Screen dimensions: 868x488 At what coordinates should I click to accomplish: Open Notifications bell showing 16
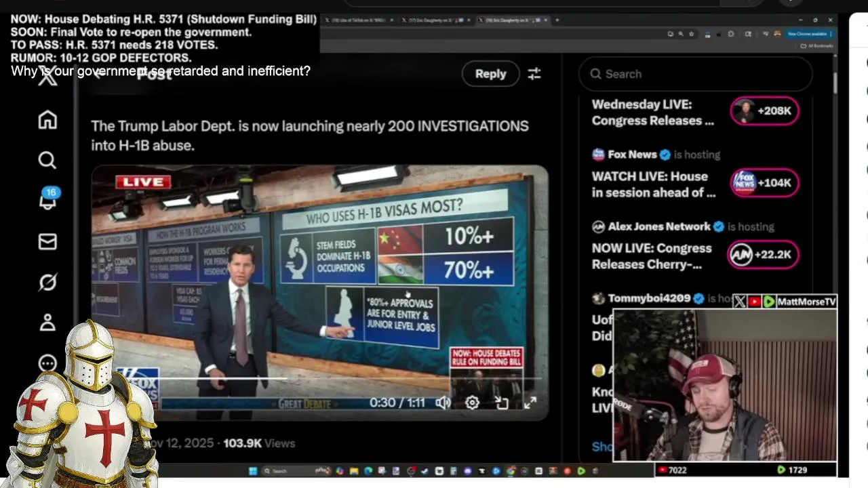47,200
